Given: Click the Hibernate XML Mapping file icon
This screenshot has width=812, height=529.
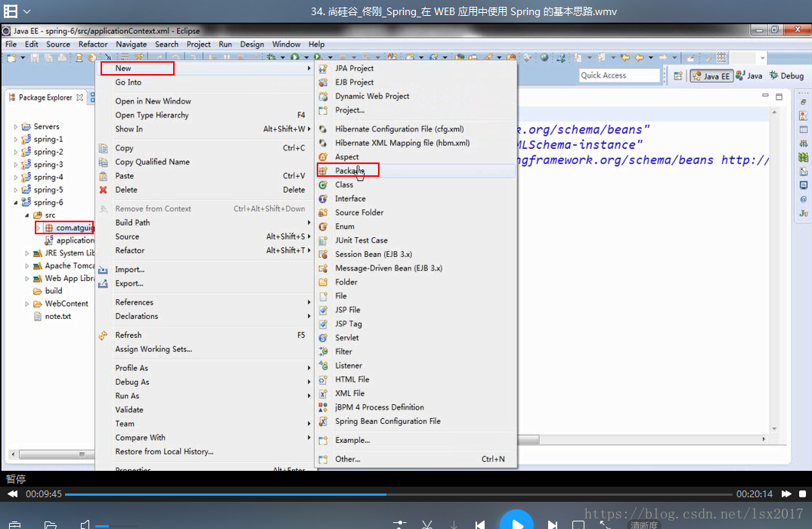Looking at the screenshot, I should tap(323, 143).
